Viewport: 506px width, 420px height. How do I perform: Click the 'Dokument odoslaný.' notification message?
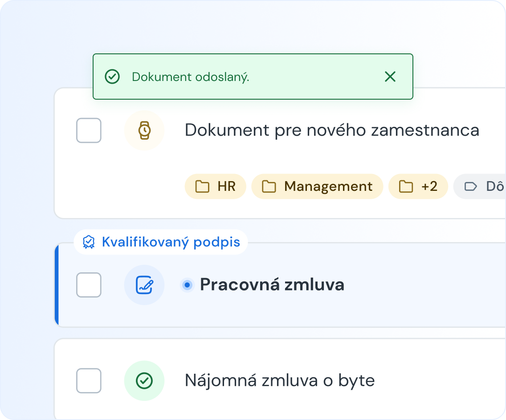pyautogui.click(x=191, y=77)
